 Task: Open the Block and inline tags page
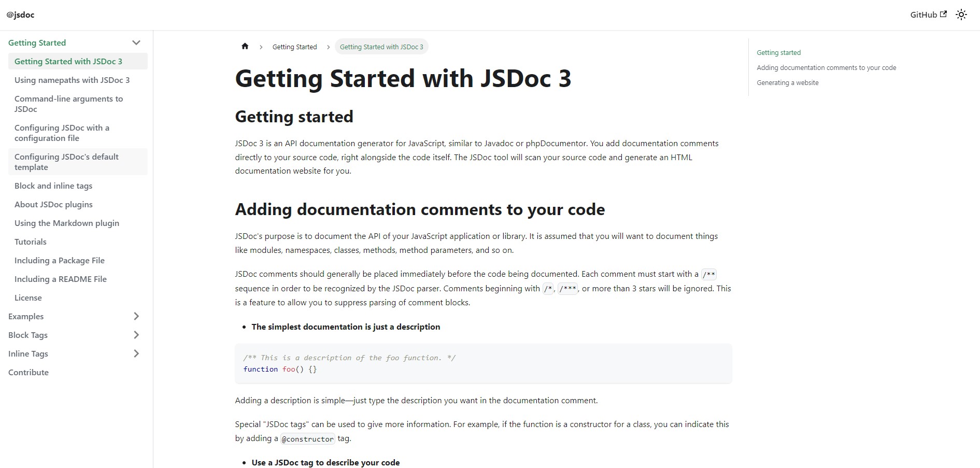(53, 186)
